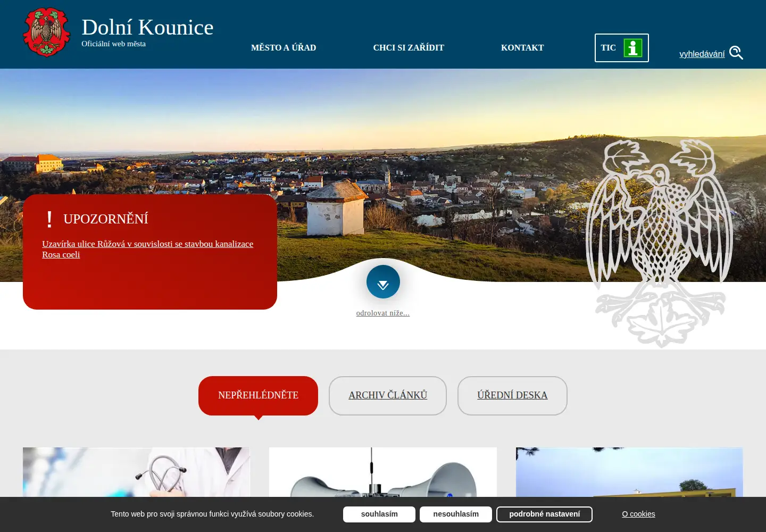Click the Oficiální web města subtitle
The height and width of the screenshot is (532, 766).
pyautogui.click(x=113, y=44)
